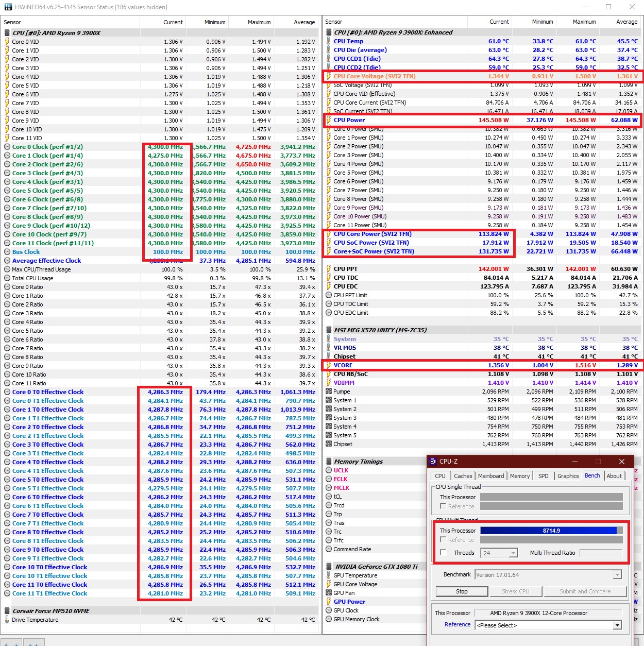Tick the Reference checkbox under CPU Multi Thread
This screenshot has width=644, height=647.
point(443,539)
